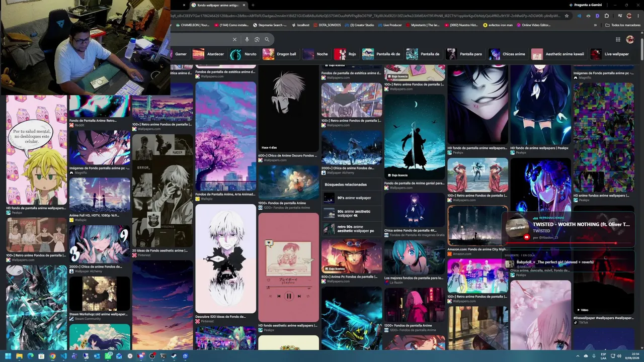
Task: Select the Naruto filter chip
Action: 244,54
